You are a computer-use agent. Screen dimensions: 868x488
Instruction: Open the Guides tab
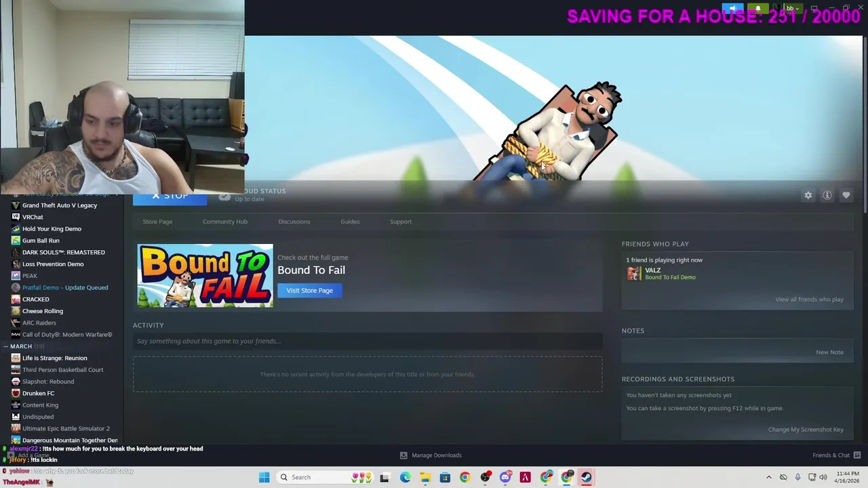pos(350,222)
